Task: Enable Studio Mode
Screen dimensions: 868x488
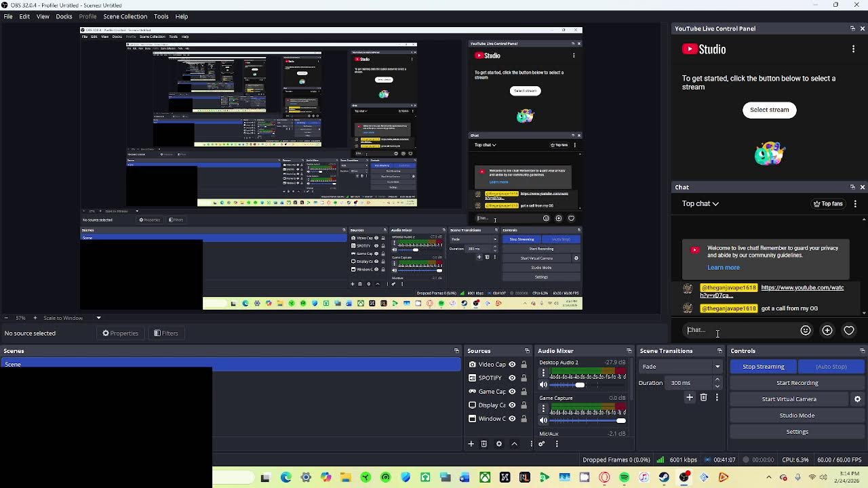Action: [797, 415]
